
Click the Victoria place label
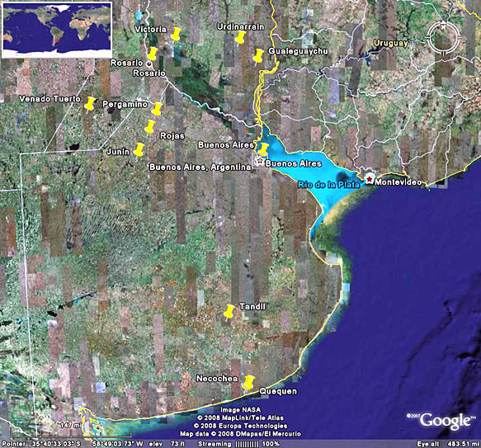point(151,30)
